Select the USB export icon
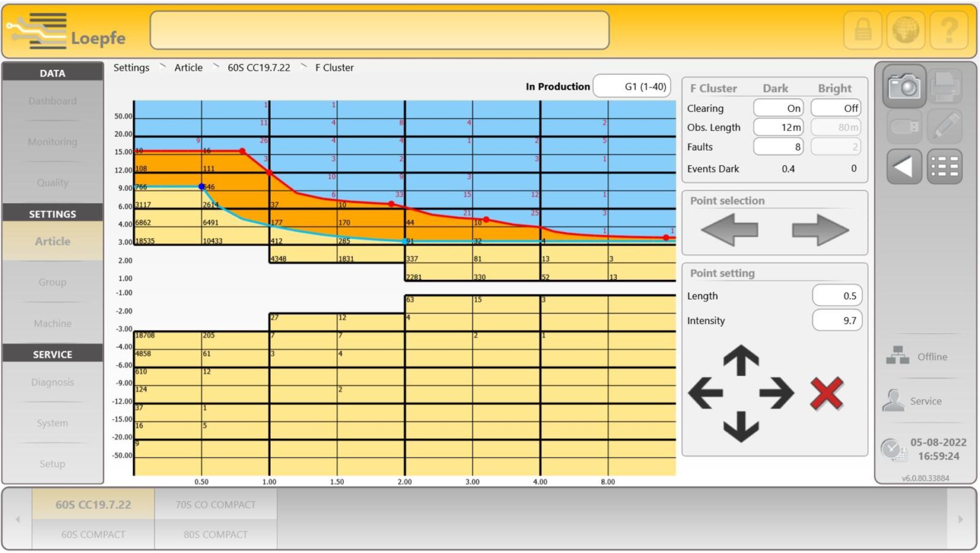The width and height of the screenshot is (980, 553). [x=903, y=127]
